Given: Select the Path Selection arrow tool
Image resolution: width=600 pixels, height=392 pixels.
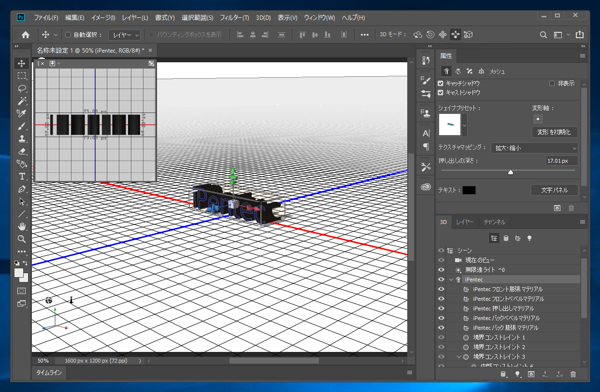Looking at the screenshot, I should click(x=22, y=201).
